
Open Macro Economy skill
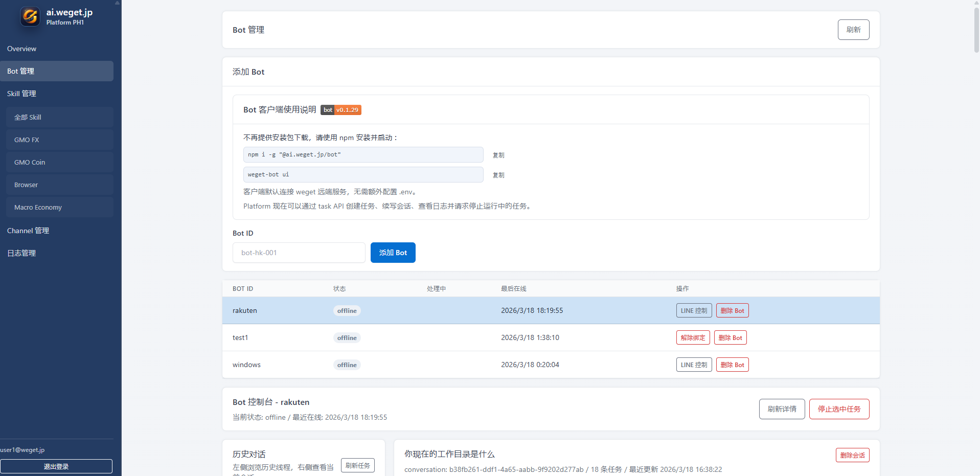click(60, 207)
